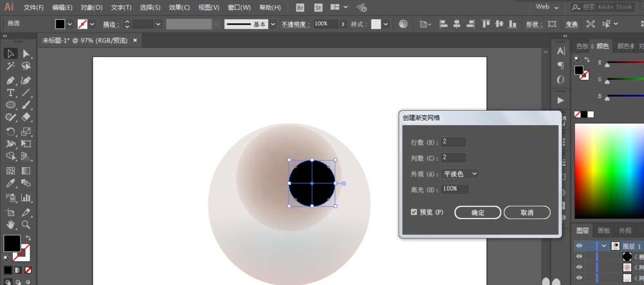Swap fill and stroke in toolbox
This screenshot has width=644, height=285.
28,238
